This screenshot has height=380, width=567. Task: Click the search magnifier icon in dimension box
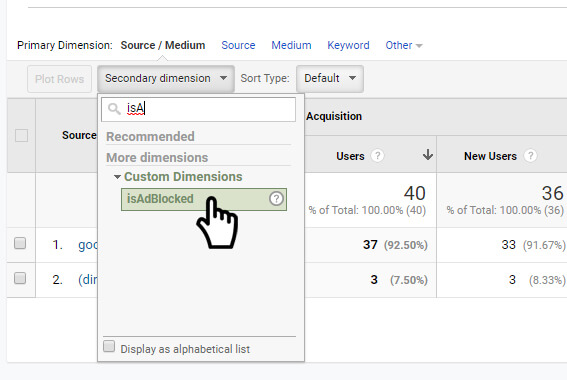(114, 109)
